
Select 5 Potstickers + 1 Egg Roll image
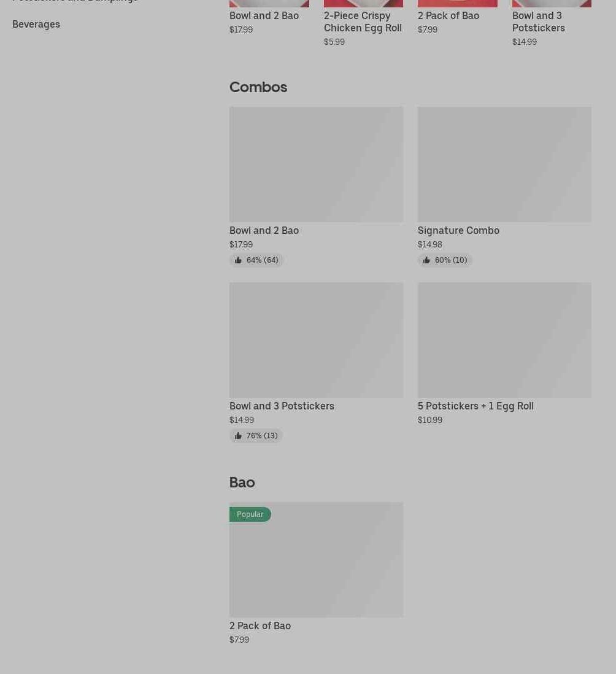pos(504,339)
